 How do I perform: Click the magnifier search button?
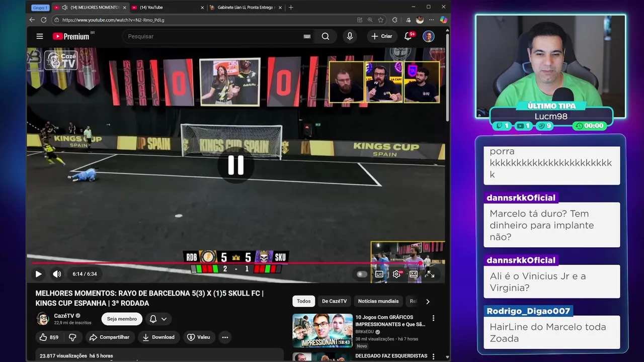coord(326,36)
